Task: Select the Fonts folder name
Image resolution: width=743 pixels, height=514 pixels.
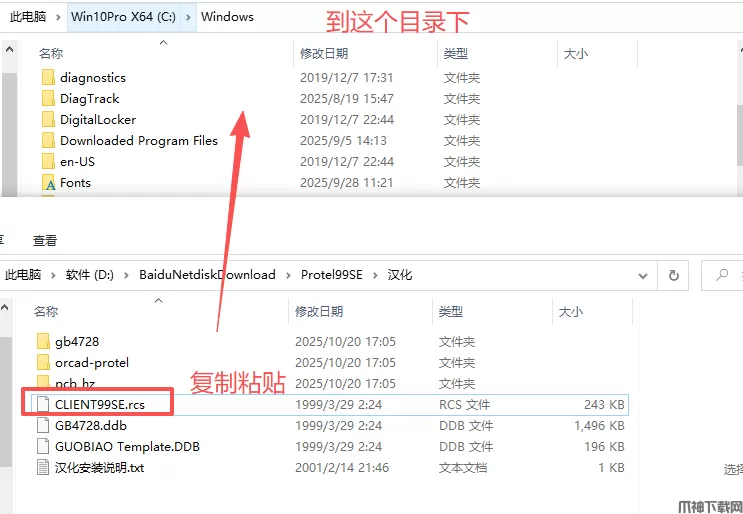Action: click(x=75, y=182)
